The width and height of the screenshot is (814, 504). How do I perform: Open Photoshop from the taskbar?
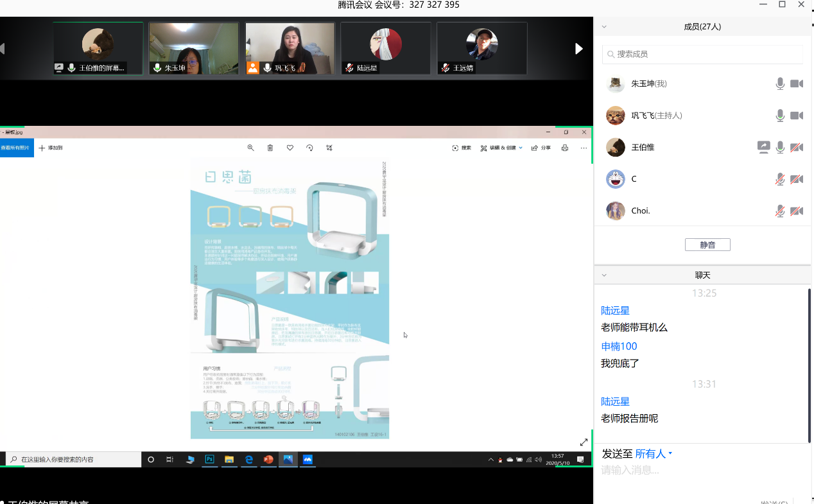(209, 459)
